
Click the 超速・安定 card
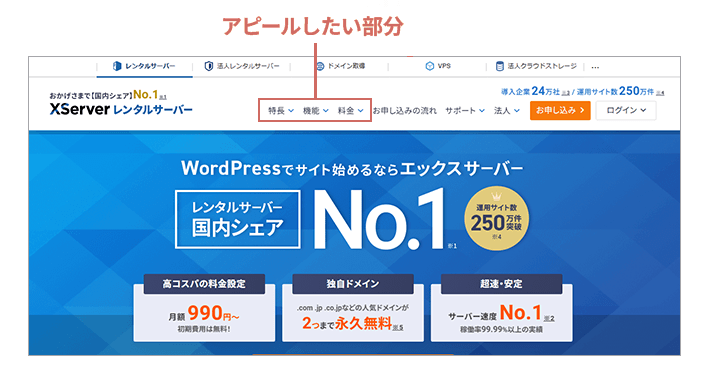[501, 308]
